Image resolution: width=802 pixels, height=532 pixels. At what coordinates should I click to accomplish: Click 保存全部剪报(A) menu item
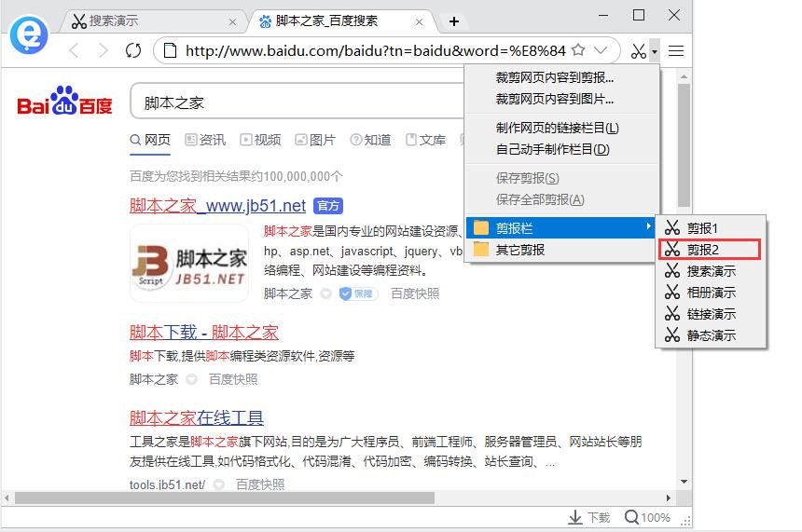point(561,199)
